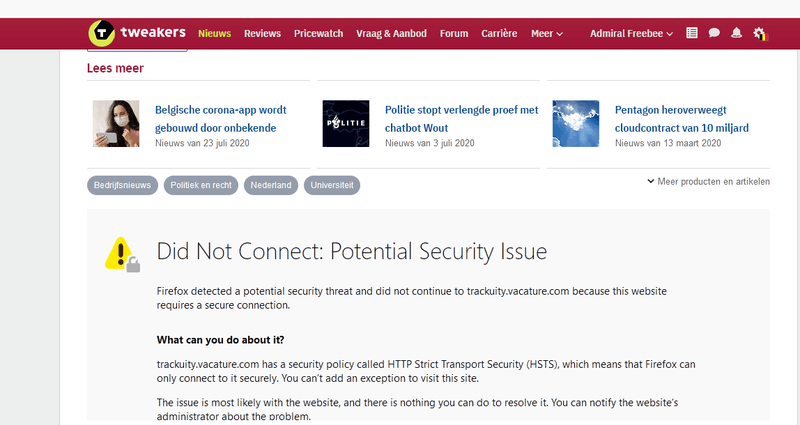Screen dimensions: 800x425
Task: Open the settings gear icon with flag
Action: 760,34
